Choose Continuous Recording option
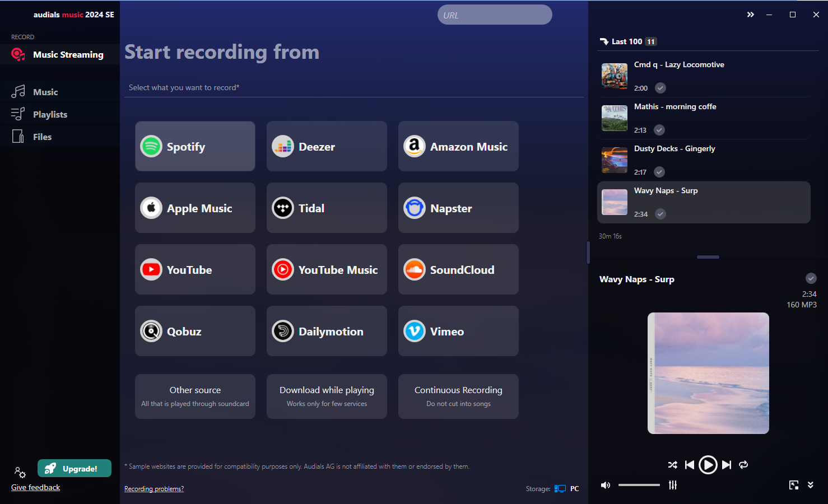 point(458,396)
